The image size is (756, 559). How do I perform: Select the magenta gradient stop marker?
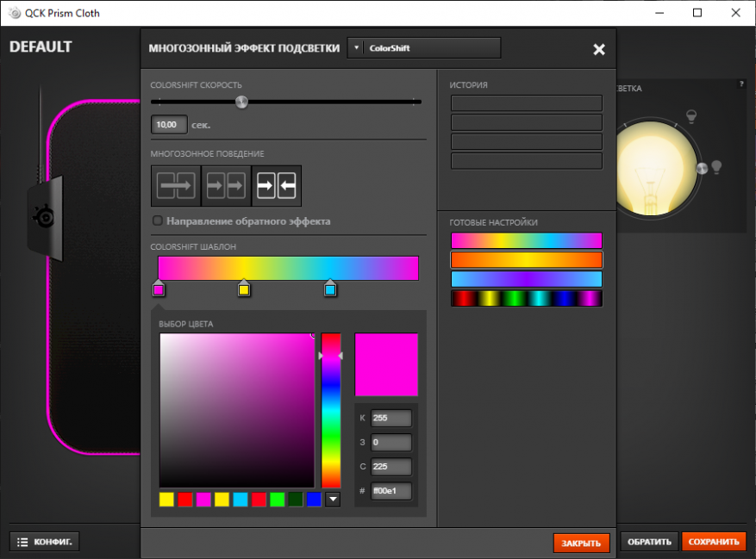(159, 289)
